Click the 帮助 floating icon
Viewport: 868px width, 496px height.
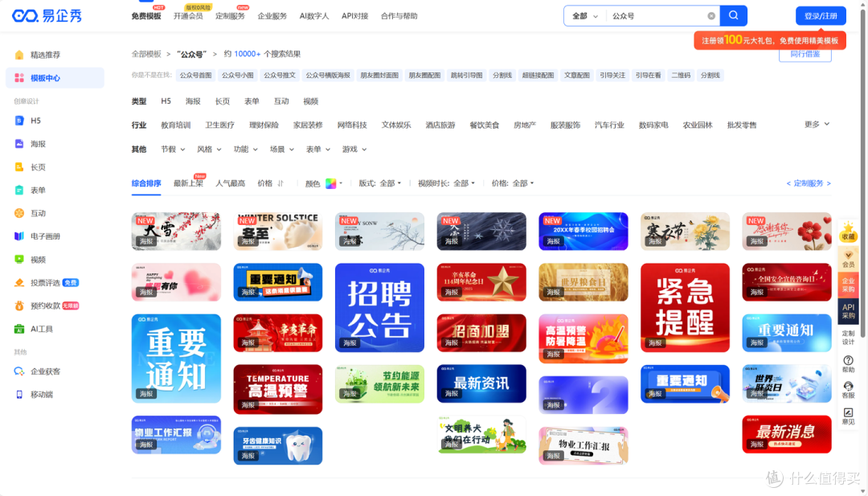pyautogui.click(x=848, y=364)
